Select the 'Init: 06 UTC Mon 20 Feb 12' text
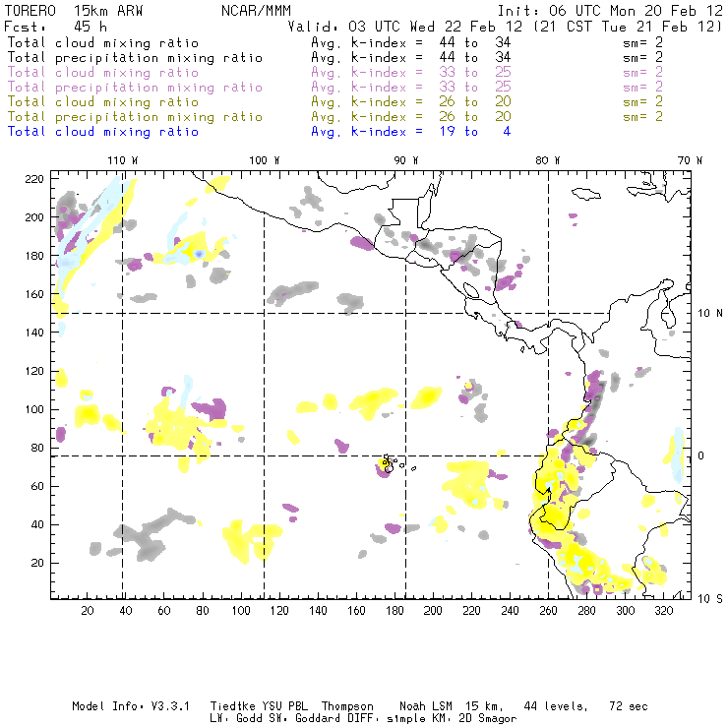 (610, 11)
